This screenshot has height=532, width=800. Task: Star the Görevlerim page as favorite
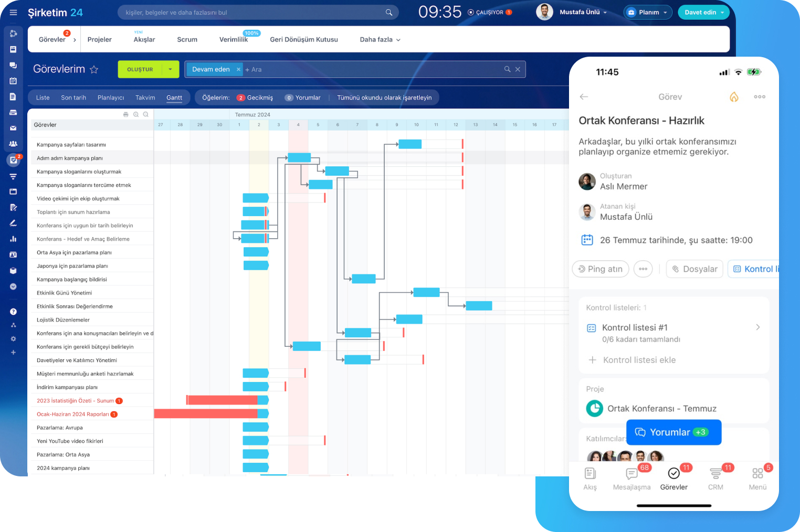point(94,69)
